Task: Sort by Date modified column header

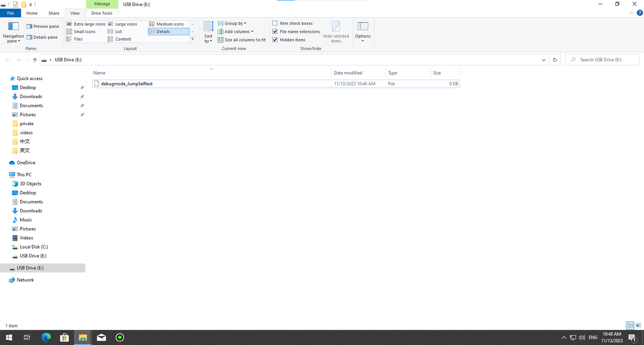Action: coord(348,73)
